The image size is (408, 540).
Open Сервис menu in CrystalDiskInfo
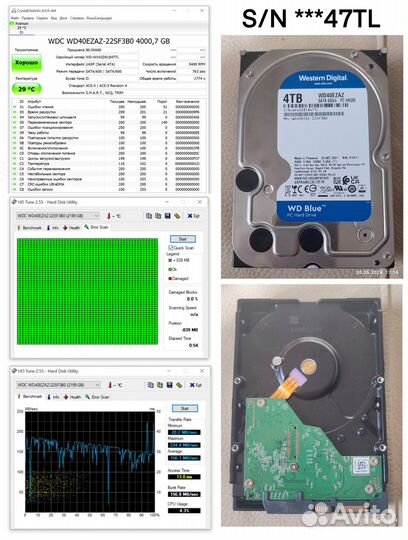42,18
